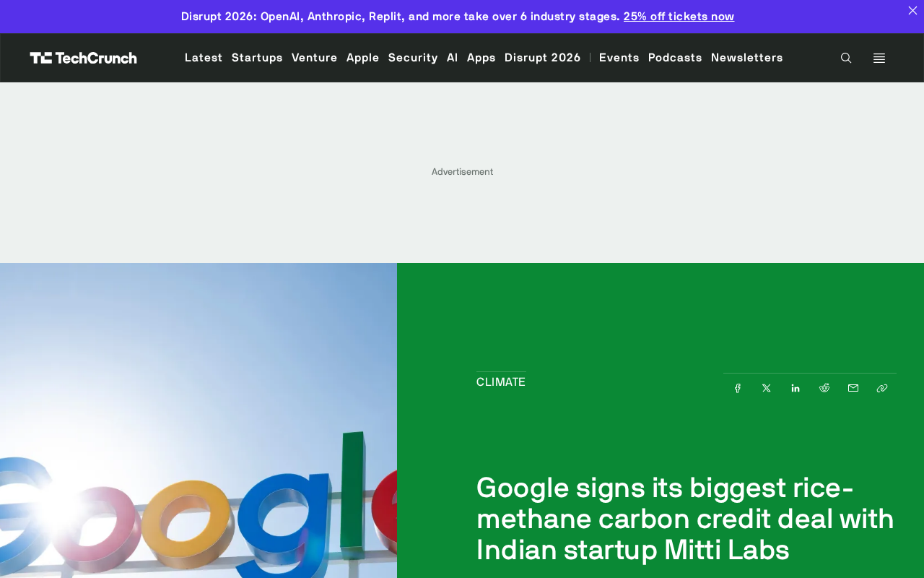Share article via email icon
Viewport: 924px width, 578px height.
tap(853, 388)
